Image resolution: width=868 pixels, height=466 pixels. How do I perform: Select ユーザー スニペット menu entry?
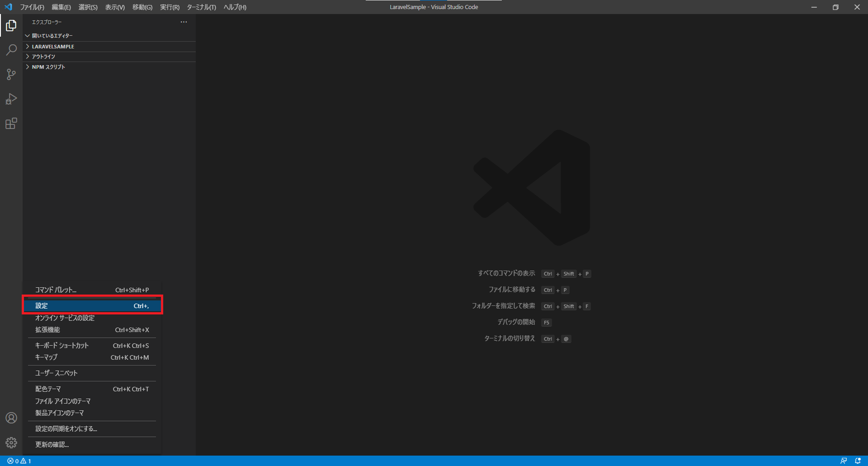click(x=92, y=373)
